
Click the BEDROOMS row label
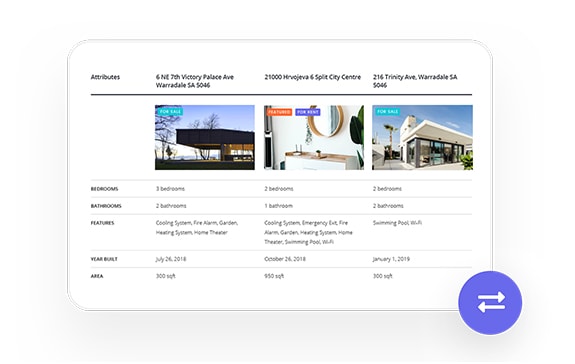tap(105, 189)
